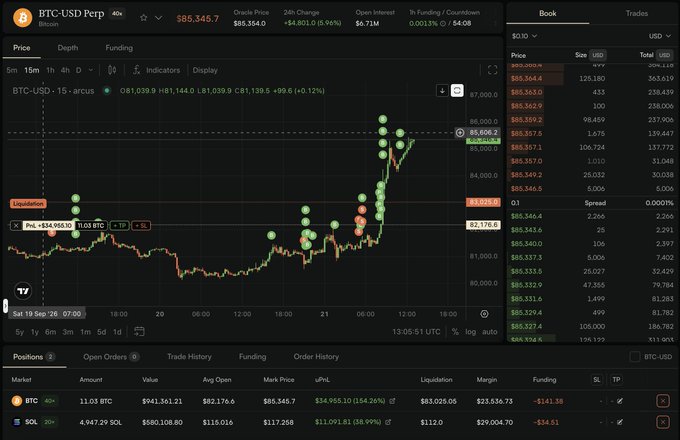The width and height of the screenshot is (680, 440).
Task: Click the green market status dot by arcus
Action: tap(107, 91)
